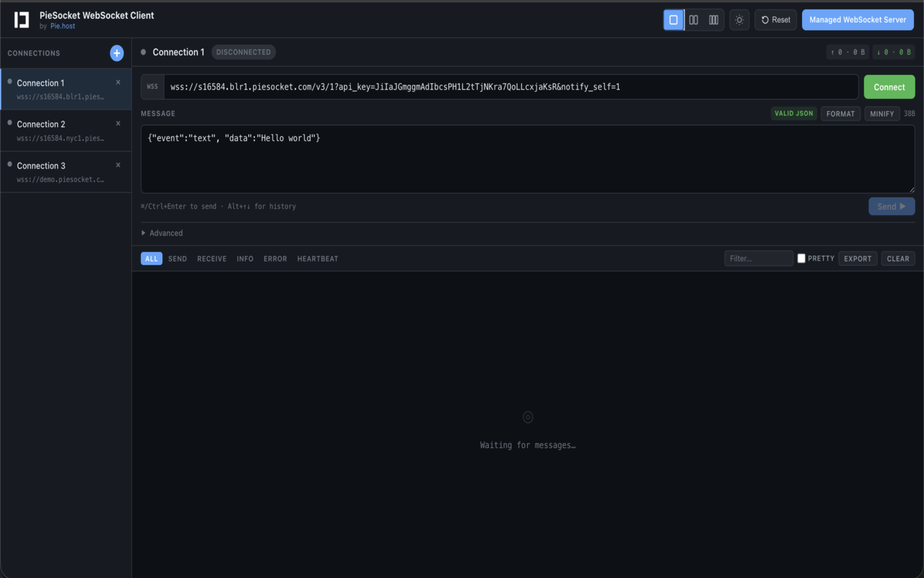Click the VALID JSON indicator
Viewport: 924px width, 578px height.
click(x=794, y=113)
